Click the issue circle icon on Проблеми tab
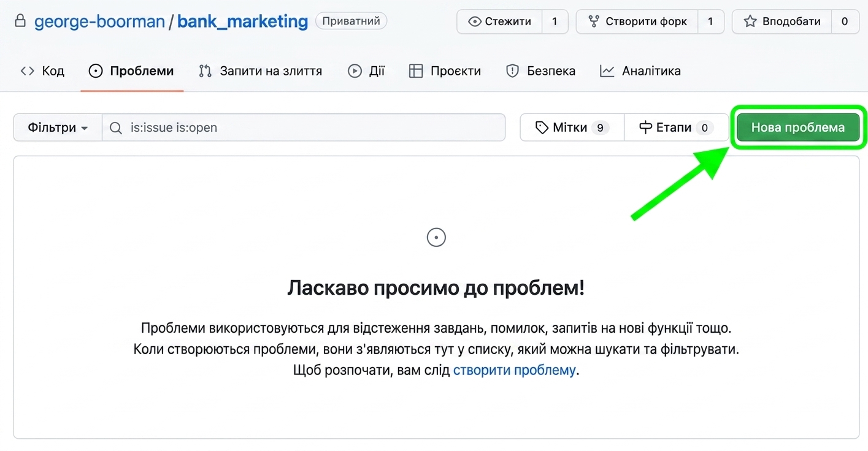The width and height of the screenshot is (868, 451). pyautogui.click(x=96, y=71)
